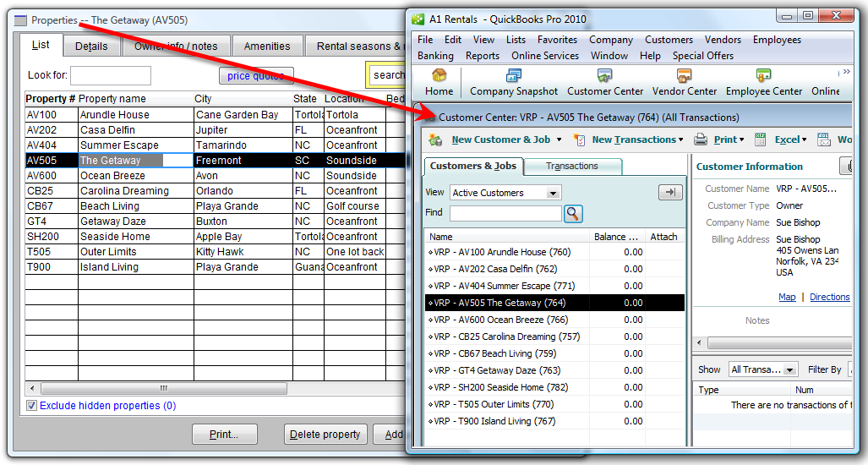Switch to the Transactions tab
This screenshot has height=465, width=868.
[x=572, y=166]
